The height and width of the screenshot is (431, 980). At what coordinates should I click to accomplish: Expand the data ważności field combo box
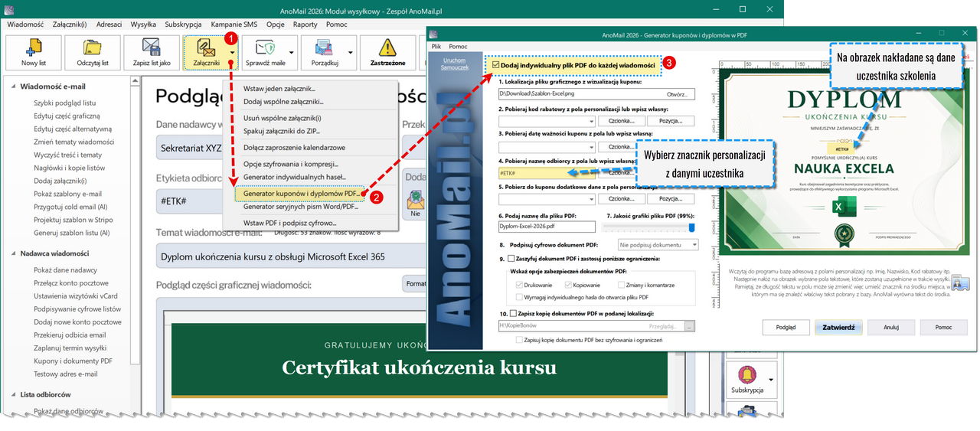pos(591,147)
